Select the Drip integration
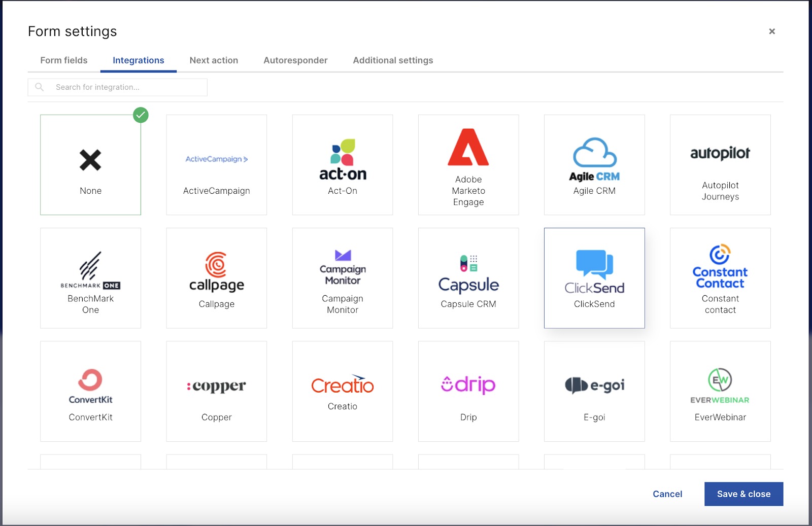The image size is (812, 526). point(468,391)
